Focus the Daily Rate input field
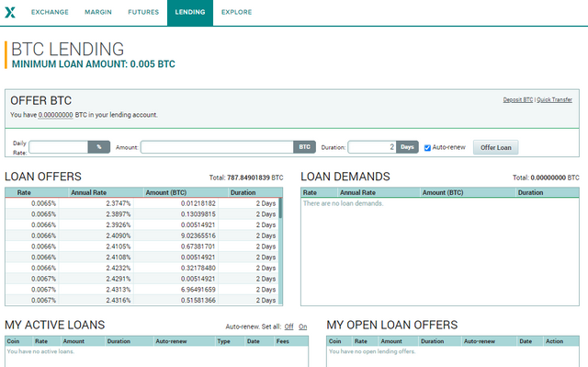The height and width of the screenshot is (367, 588). pos(59,147)
